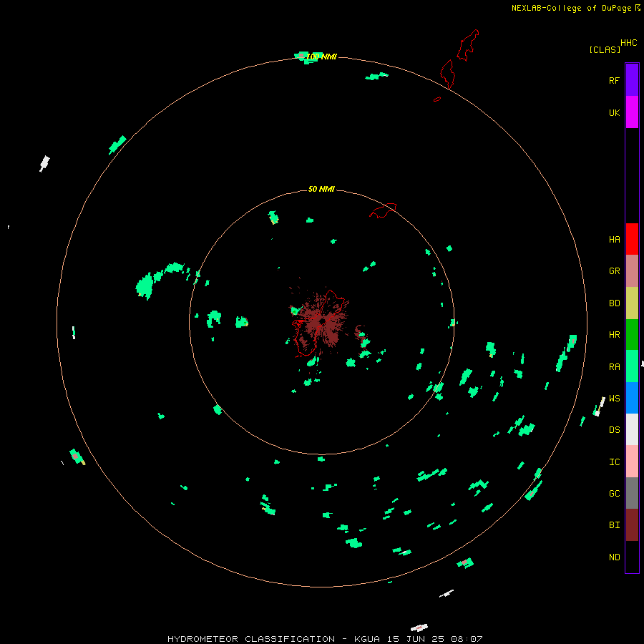Click the HR legend label
The image size is (644, 644).
click(614, 335)
